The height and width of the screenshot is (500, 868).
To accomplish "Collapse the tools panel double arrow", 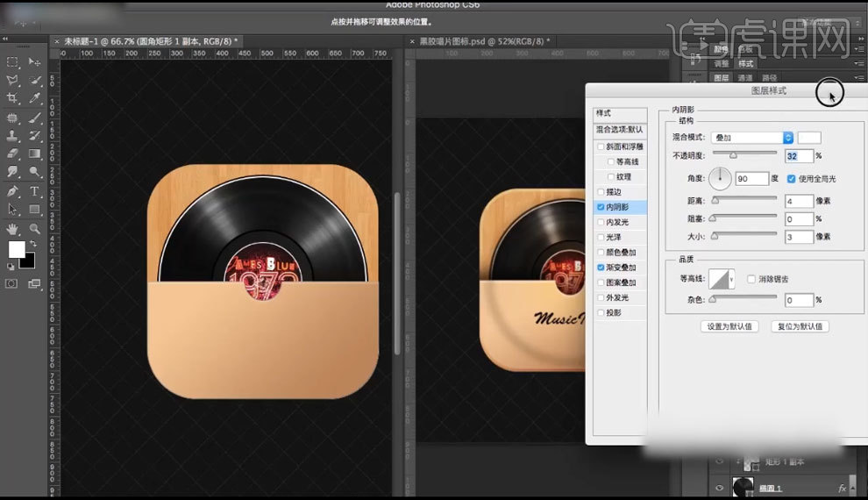I will coord(5,39).
